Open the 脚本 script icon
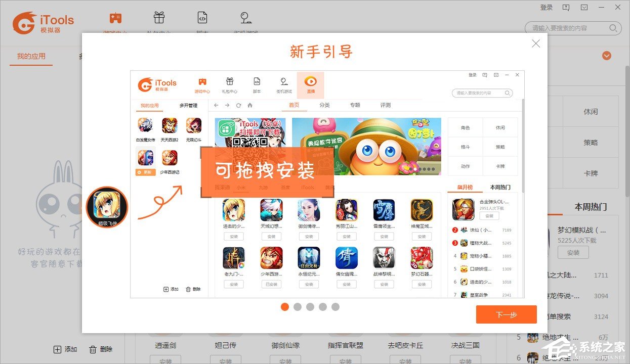The image size is (630, 364). (202, 18)
